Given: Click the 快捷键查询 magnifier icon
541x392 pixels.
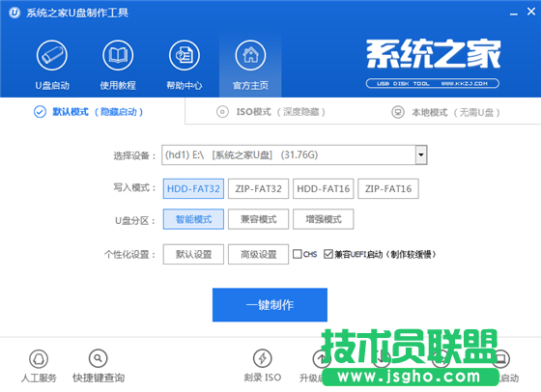Looking at the screenshot, I should 99,359.
